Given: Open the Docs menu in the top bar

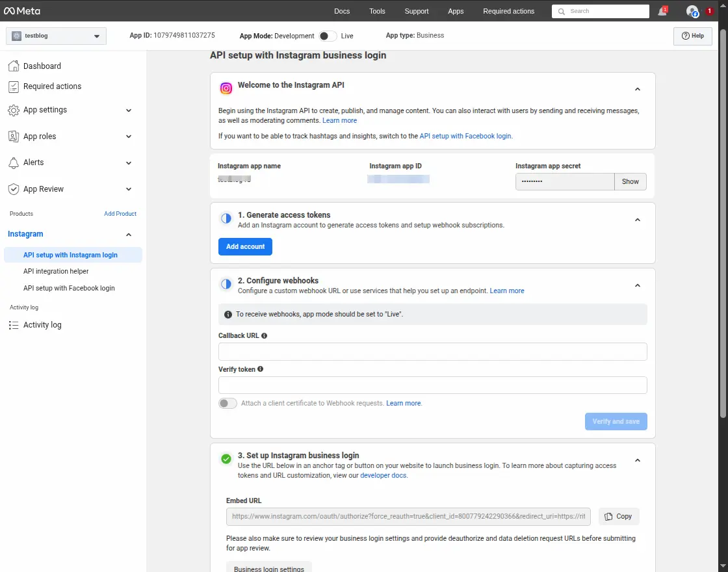Looking at the screenshot, I should point(342,11).
